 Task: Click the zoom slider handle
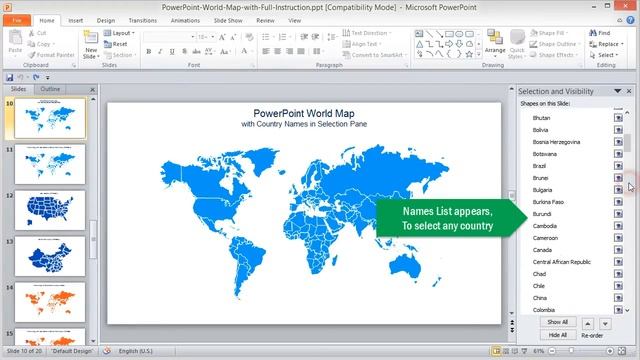[x=571, y=351]
